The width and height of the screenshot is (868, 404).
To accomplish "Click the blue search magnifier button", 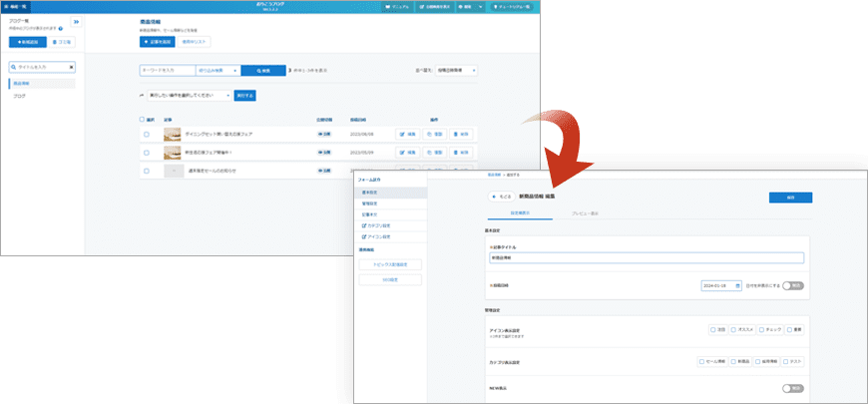I will 262,71.
